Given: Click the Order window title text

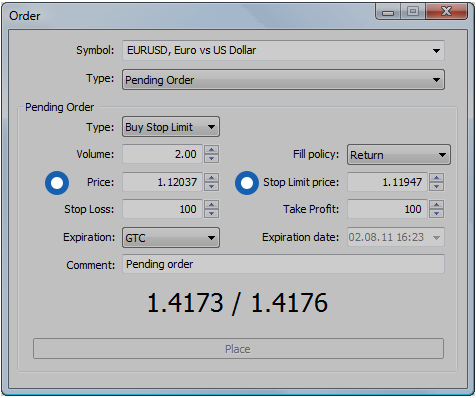Looking at the screenshot, I should (x=25, y=16).
